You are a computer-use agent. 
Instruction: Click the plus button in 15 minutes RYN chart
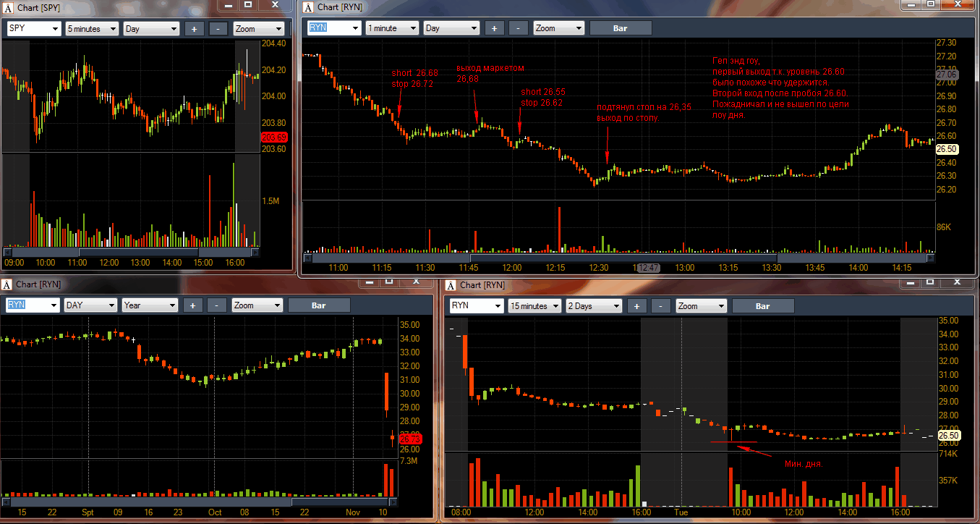click(x=636, y=306)
